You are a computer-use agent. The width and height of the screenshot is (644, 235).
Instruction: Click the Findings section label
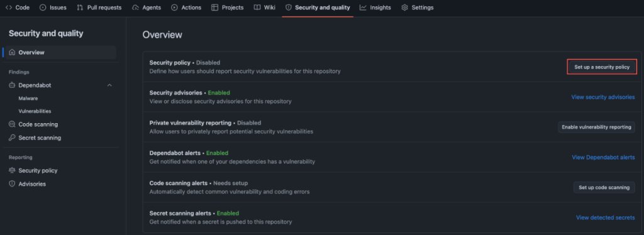click(19, 72)
